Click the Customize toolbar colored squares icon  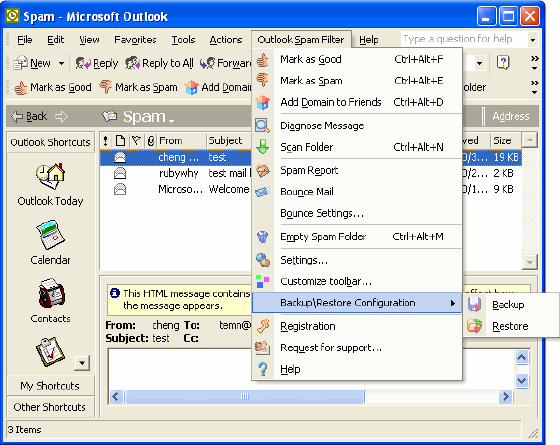point(262,281)
